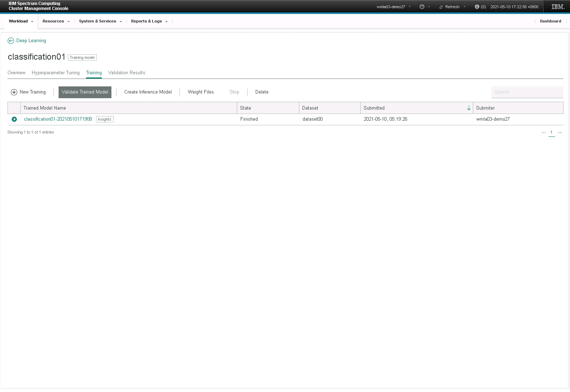Screen dimensions: 570x392
Task: Expand the help dropdown arrow
Action: coord(429,7)
